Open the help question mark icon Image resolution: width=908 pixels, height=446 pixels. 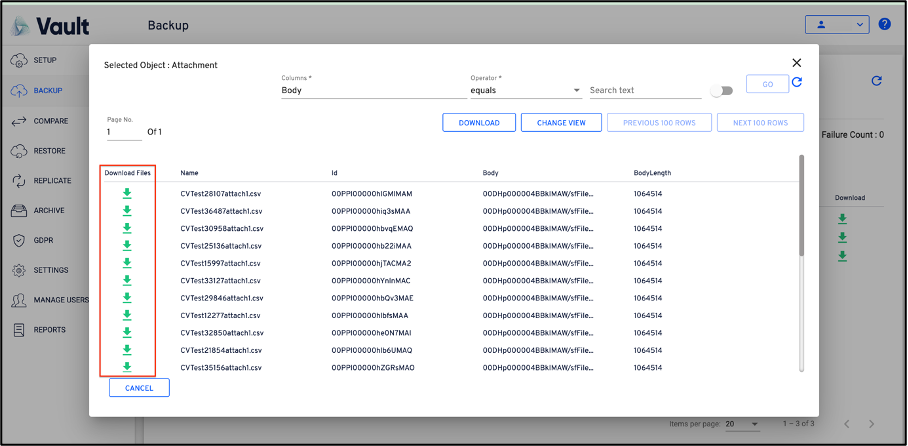[x=884, y=25]
